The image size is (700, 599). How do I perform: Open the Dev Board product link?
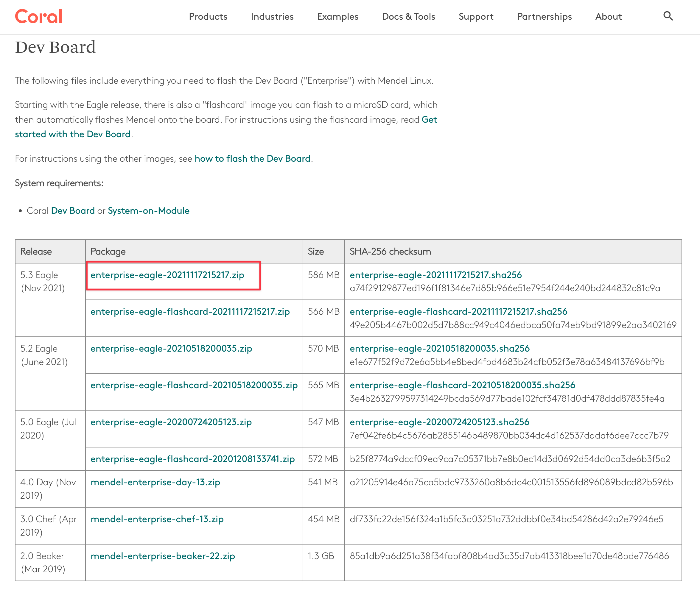73,211
